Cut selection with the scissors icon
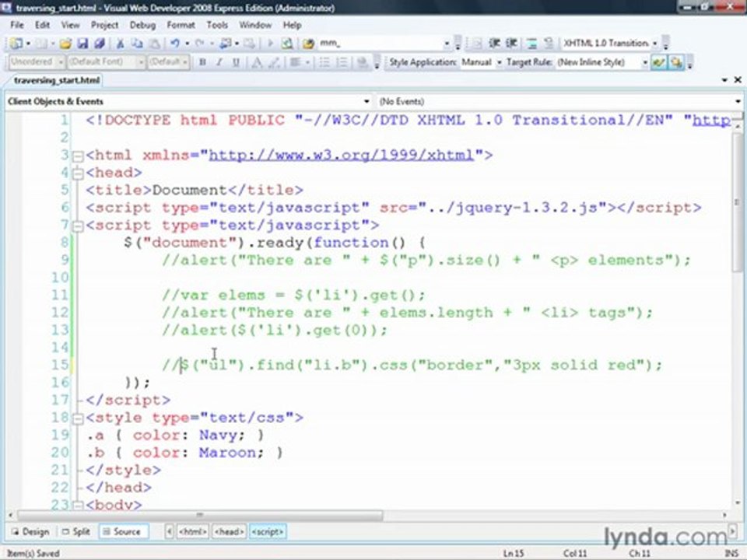 [120, 44]
